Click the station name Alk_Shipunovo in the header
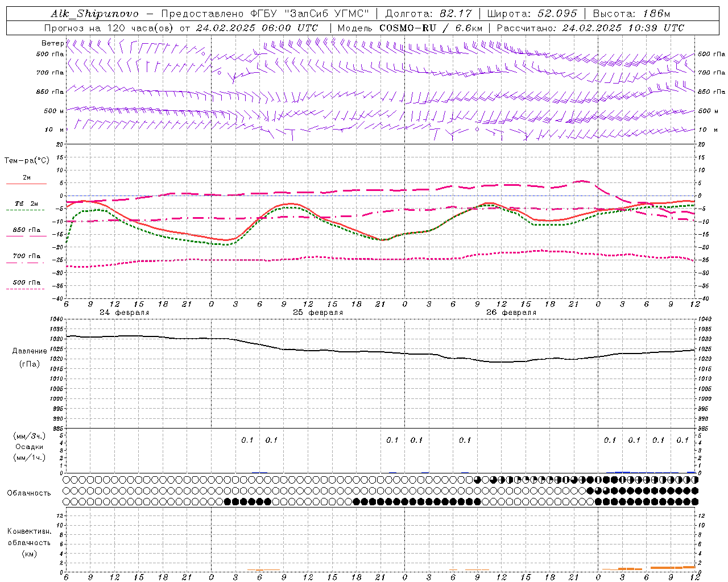Screen dimensions: 728x582 point(94,14)
